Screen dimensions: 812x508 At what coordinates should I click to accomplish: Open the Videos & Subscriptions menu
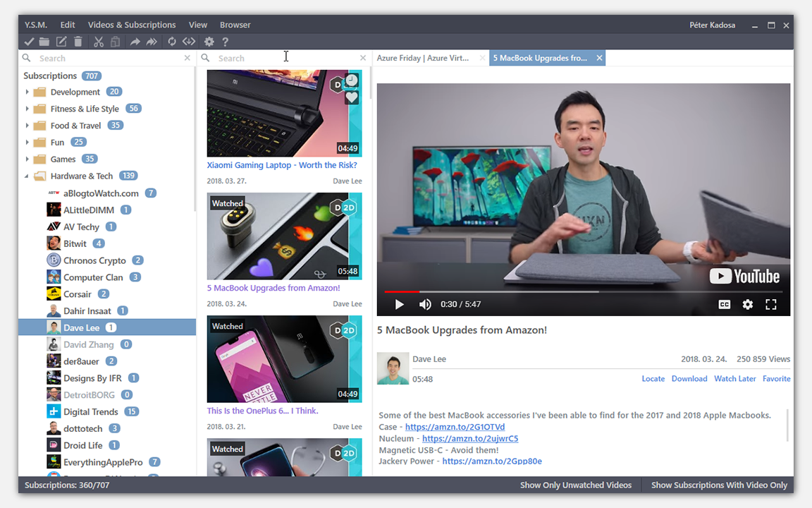point(132,25)
